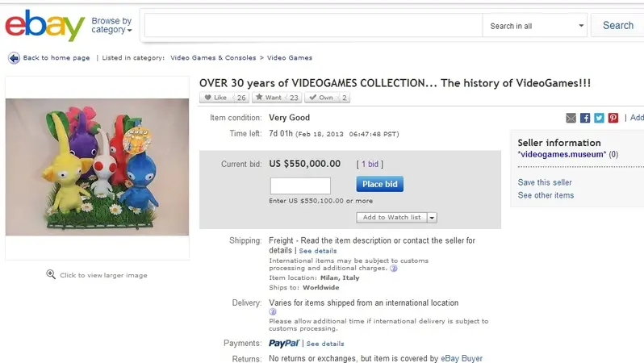Click the Place bid button

(x=380, y=185)
